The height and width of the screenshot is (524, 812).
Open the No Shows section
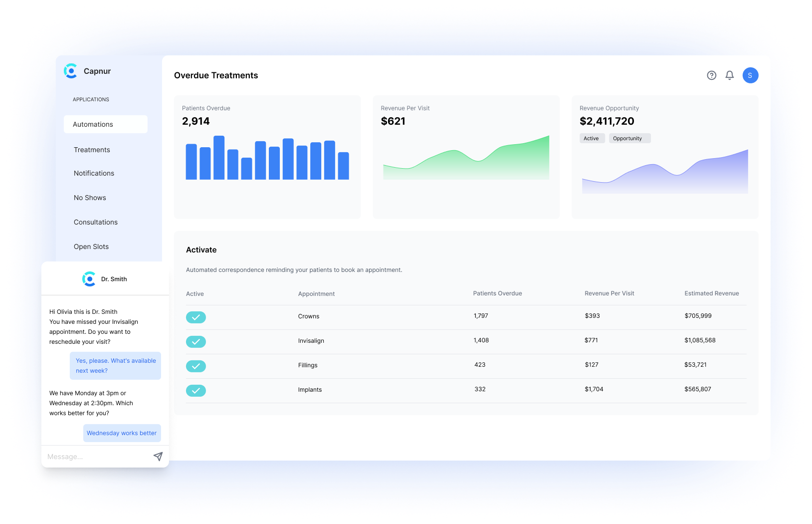90,198
